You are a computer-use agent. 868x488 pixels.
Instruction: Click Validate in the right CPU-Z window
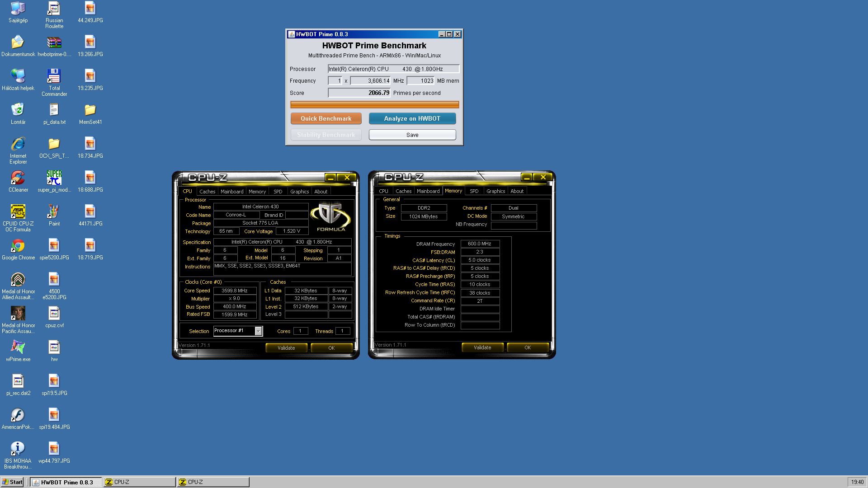click(482, 347)
